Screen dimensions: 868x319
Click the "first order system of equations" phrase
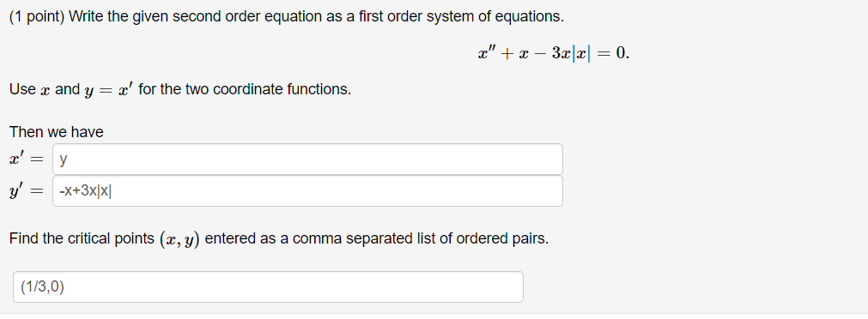[x=461, y=17]
